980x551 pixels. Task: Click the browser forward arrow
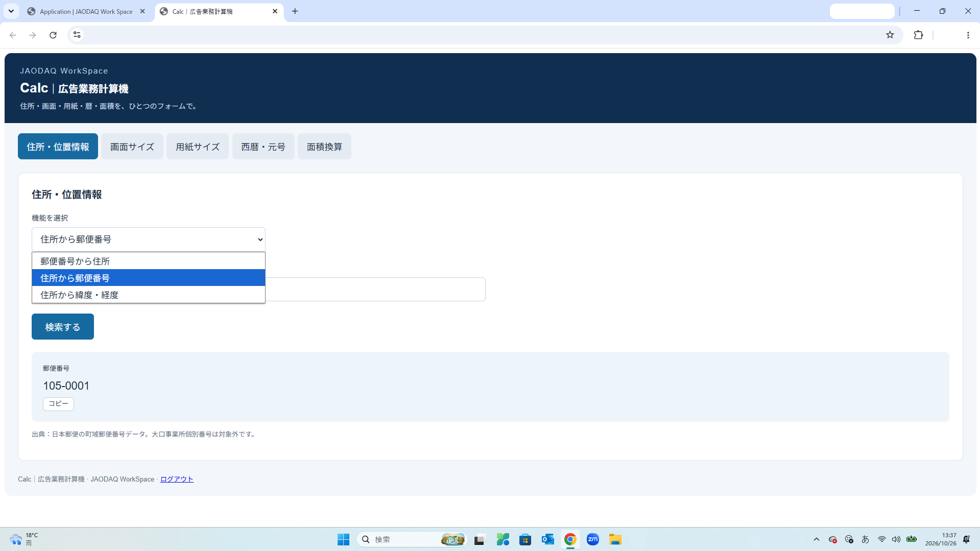point(33,35)
